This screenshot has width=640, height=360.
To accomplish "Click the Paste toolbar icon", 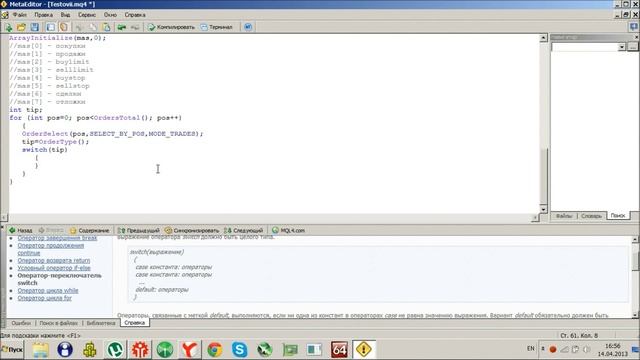I will click(x=106, y=27).
